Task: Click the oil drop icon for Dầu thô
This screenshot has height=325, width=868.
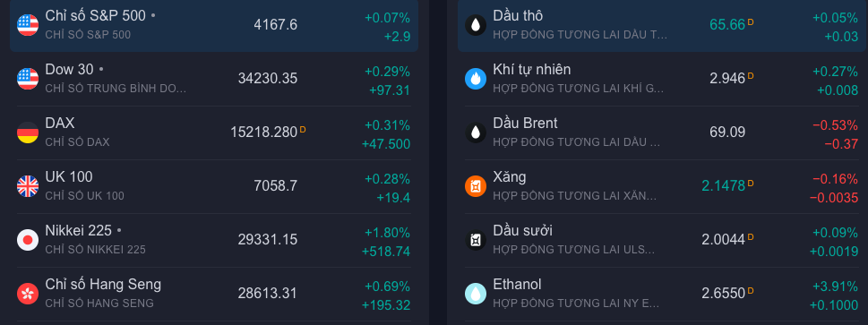Action: pos(476,25)
